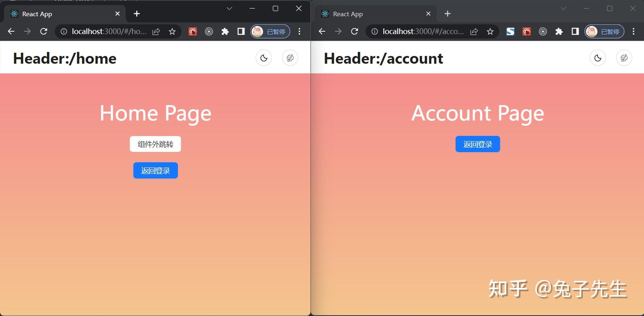Image resolution: width=644 pixels, height=316 pixels.
Task: Open Chrome three-dot menu in home window
Action: [x=300, y=32]
